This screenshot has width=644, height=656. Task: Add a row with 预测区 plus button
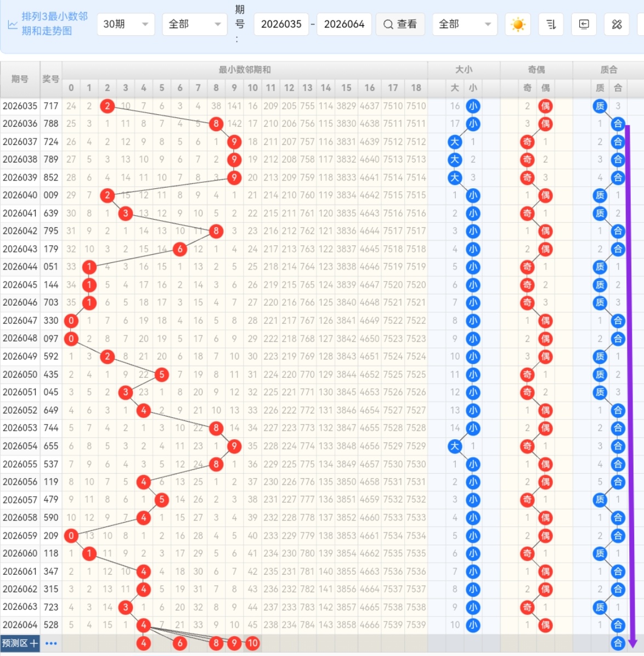click(x=20, y=643)
